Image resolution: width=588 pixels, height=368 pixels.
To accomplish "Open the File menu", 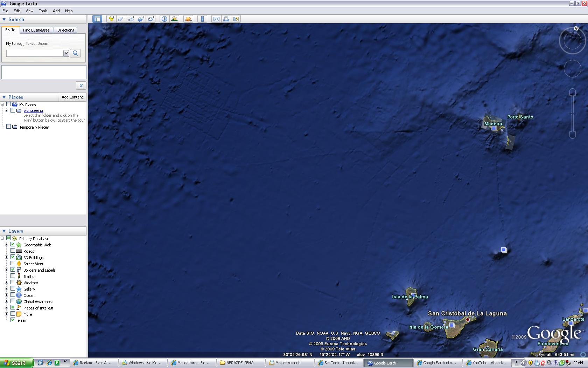I will 5,11.
